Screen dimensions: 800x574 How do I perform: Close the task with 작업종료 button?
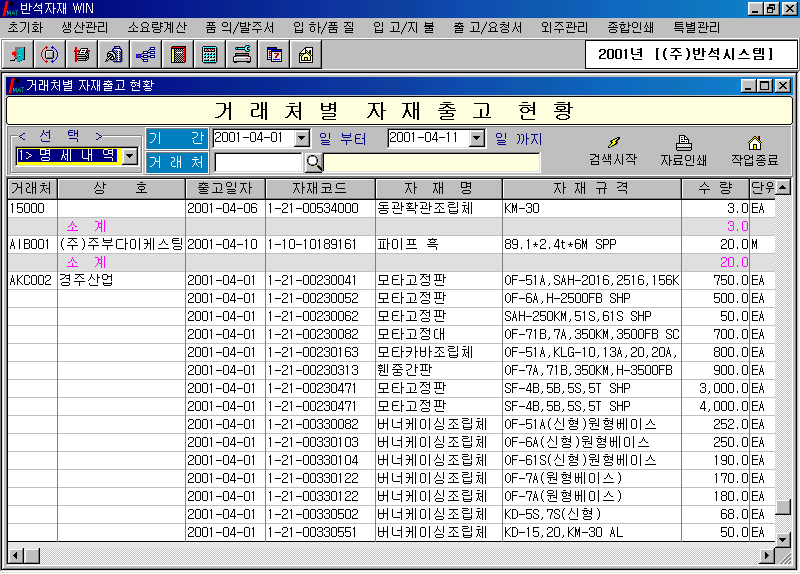click(755, 151)
